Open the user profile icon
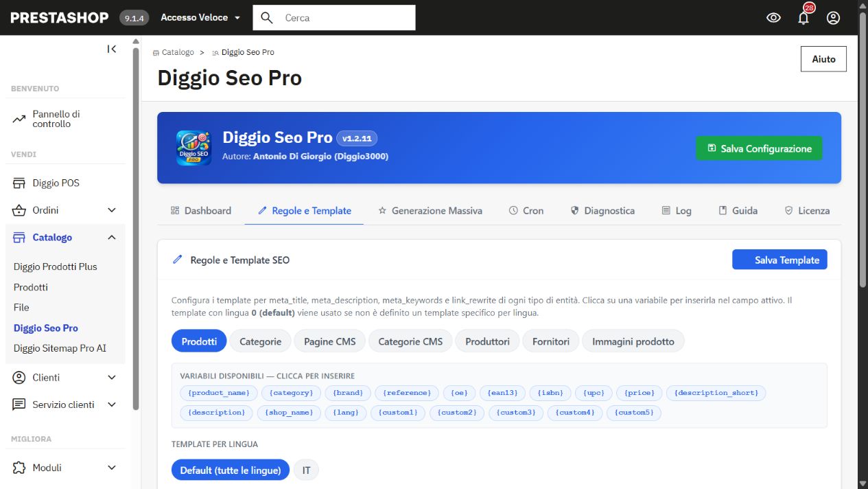The image size is (868, 489). pos(833,18)
